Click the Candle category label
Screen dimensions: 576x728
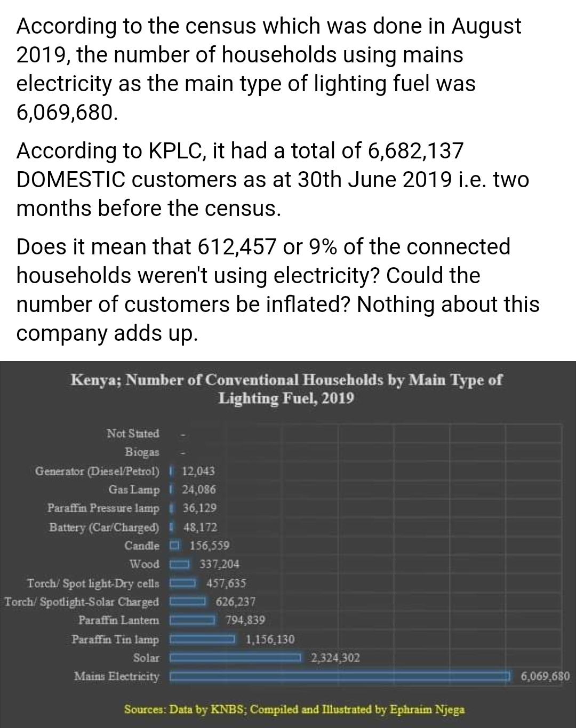tap(141, 545)
